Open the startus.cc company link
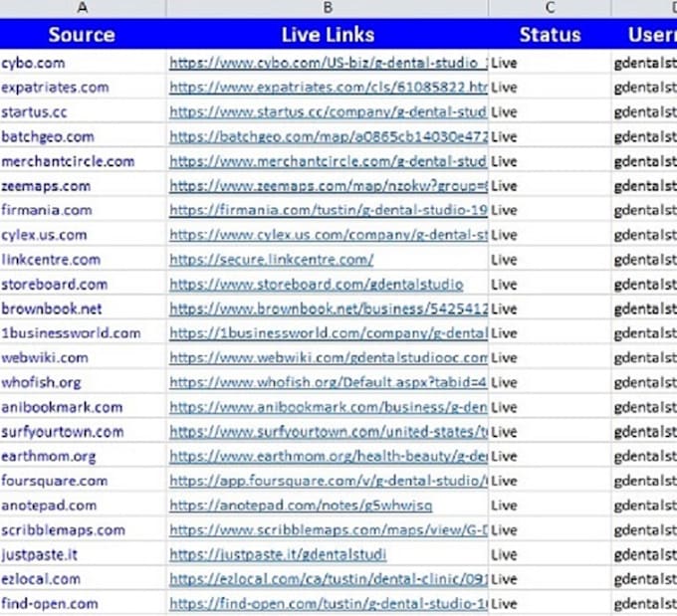 coord(329,112)
